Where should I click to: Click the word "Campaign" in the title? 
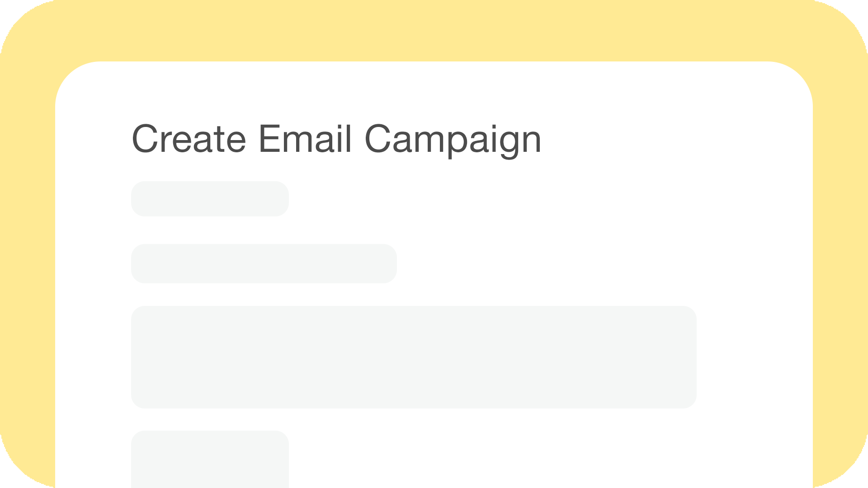pos(453,139)
